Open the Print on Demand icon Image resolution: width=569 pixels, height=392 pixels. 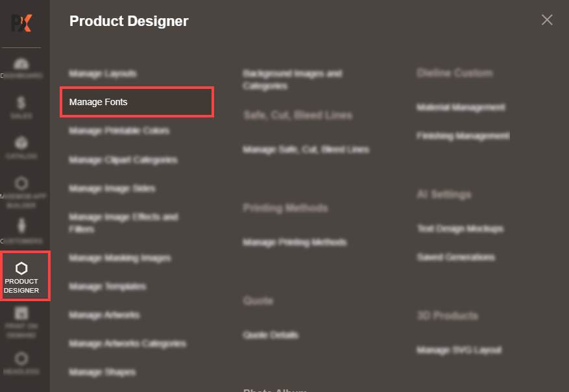21,323
